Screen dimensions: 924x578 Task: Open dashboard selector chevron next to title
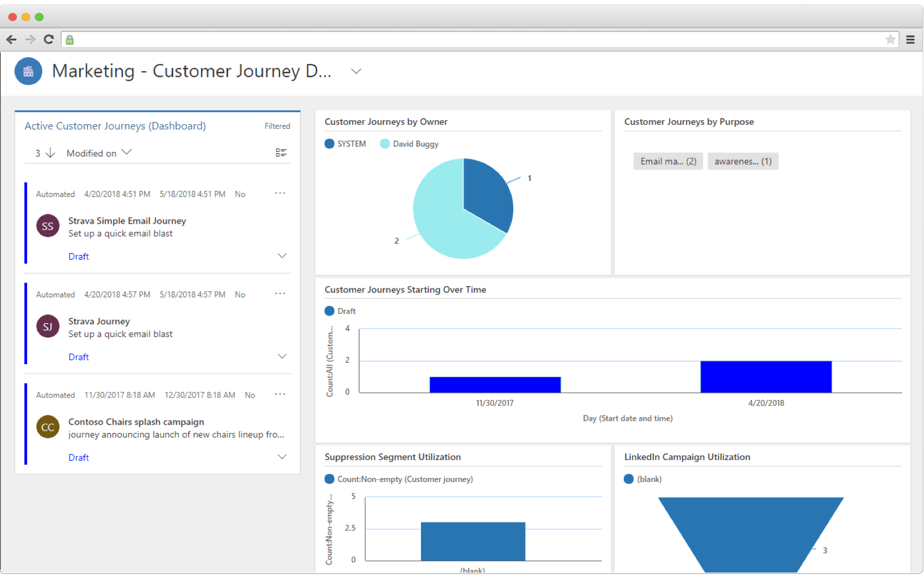[356, 71]
